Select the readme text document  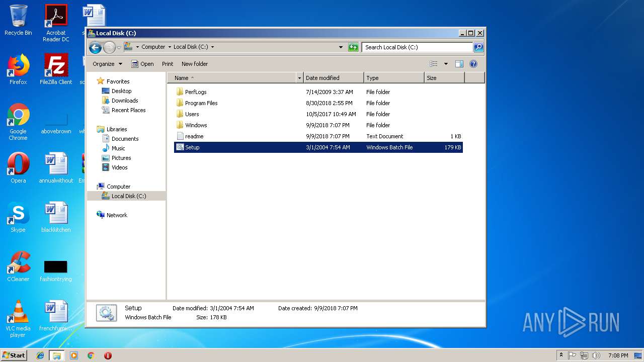318,136
